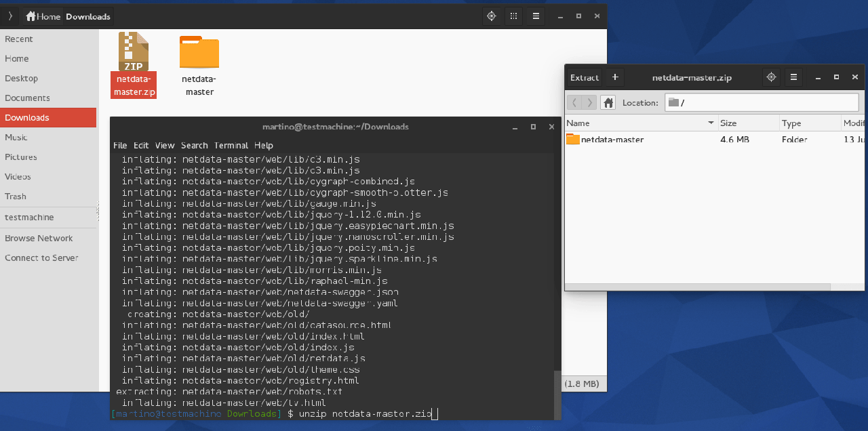
Task: Open the terminal Search menu
Action: tap(195, 145)
